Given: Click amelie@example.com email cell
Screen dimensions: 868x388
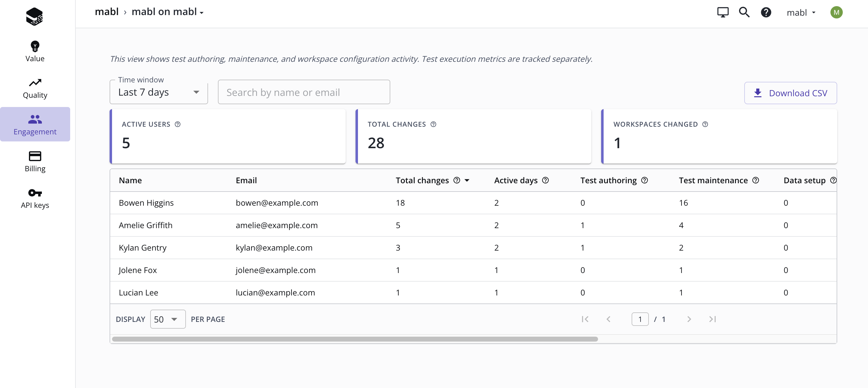Looking at the screenshot, I should [276, 225].
